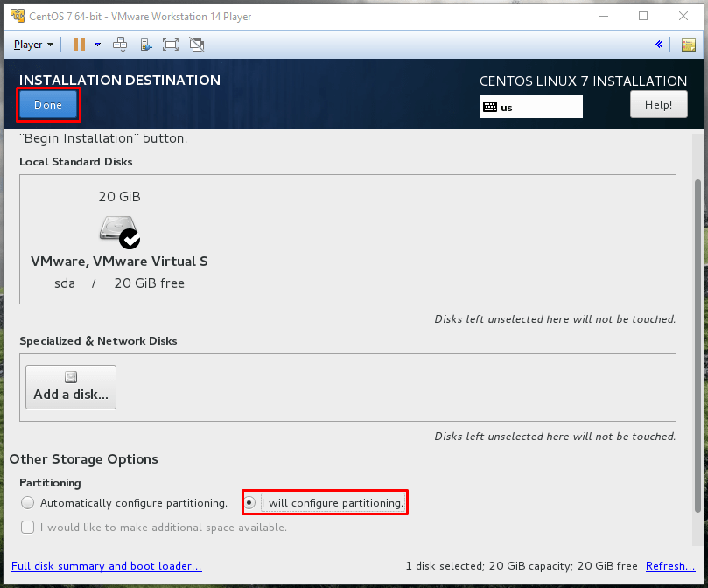Open the Help! button

pyautogui.click(x=658, y=104)
